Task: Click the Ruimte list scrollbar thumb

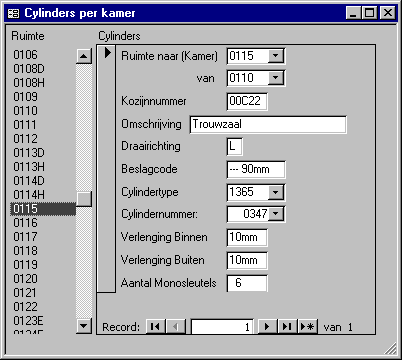Action: 84,199
